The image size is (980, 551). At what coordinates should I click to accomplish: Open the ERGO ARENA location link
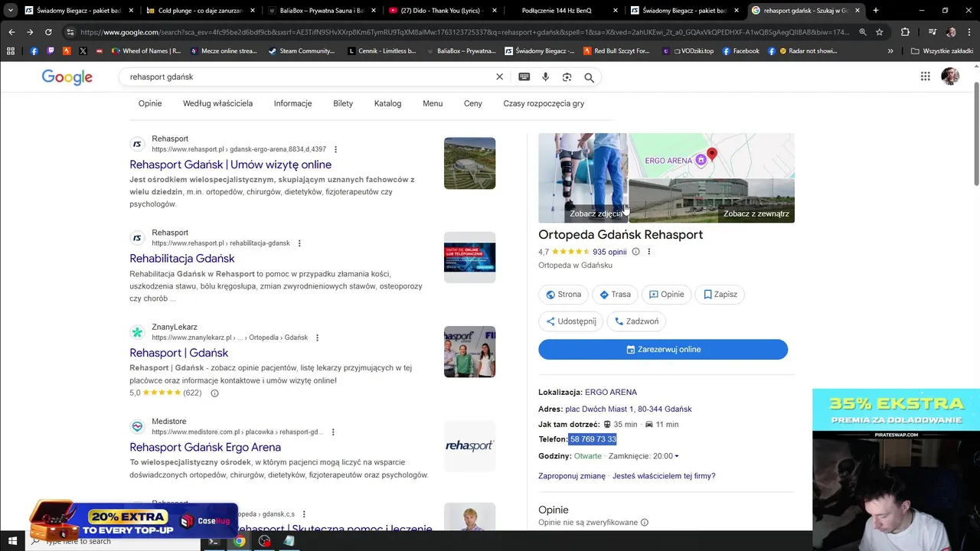[x=611, y=393]
